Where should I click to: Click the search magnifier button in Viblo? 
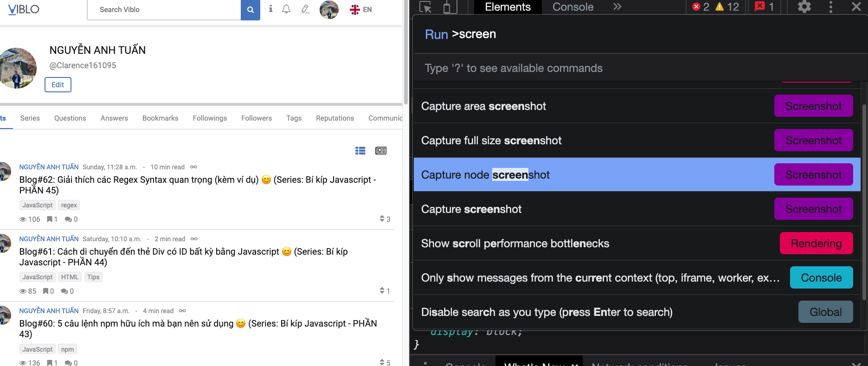251,10
